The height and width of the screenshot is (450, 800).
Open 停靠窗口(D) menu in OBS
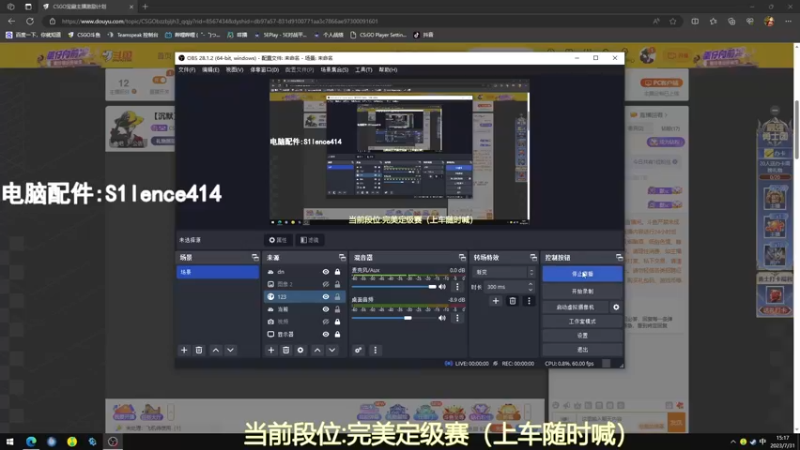[x=264, y=69]
